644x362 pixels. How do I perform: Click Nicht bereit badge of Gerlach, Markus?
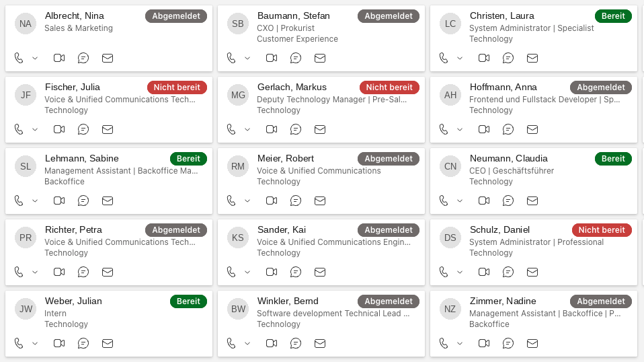point(389,87)
